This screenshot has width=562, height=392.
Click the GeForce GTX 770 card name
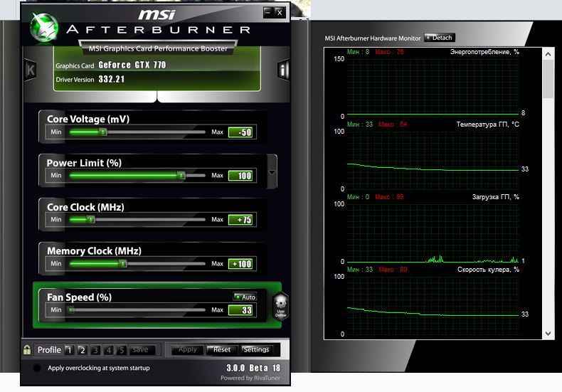point(132,65)
